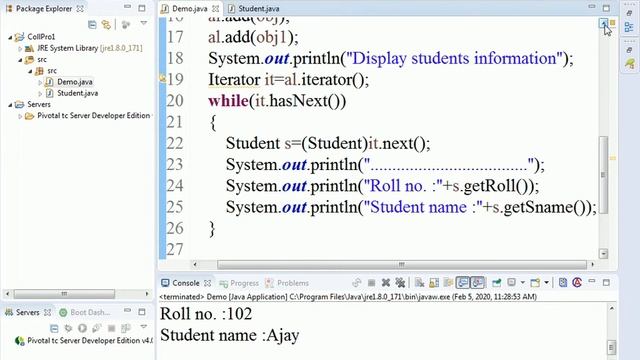Click editor scroll-down arrow

(604, 253)
